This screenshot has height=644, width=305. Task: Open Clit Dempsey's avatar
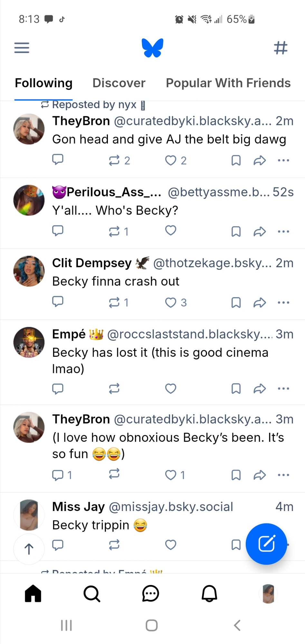(29, 271)
